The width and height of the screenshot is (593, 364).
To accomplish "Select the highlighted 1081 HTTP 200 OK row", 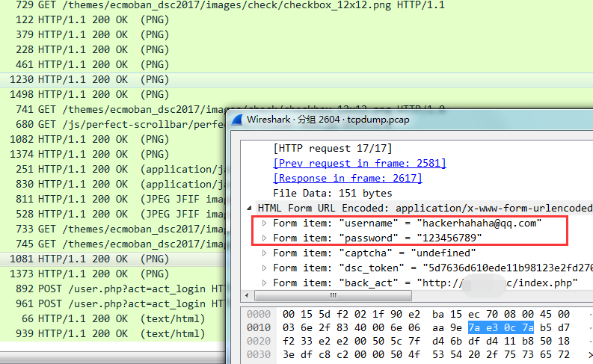I will click(x=112, y=259).
